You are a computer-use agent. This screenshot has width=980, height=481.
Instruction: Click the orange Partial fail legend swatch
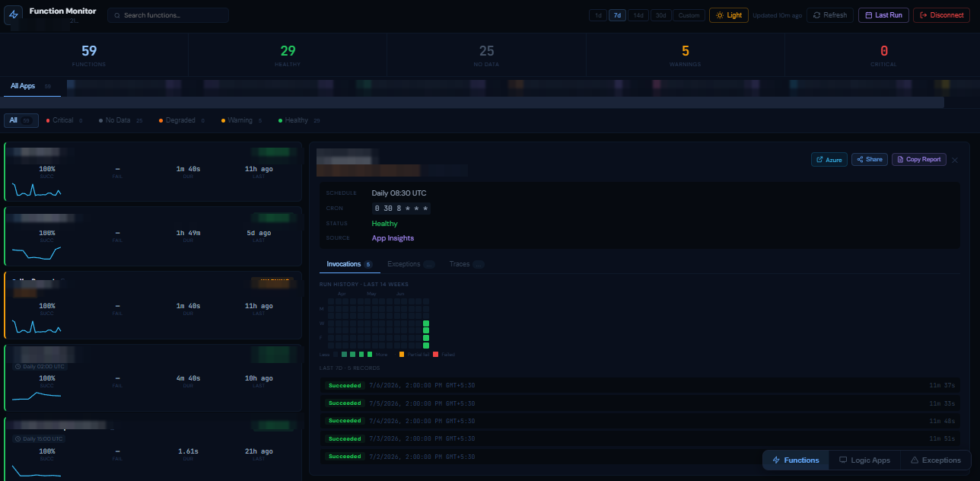point(402,355)
